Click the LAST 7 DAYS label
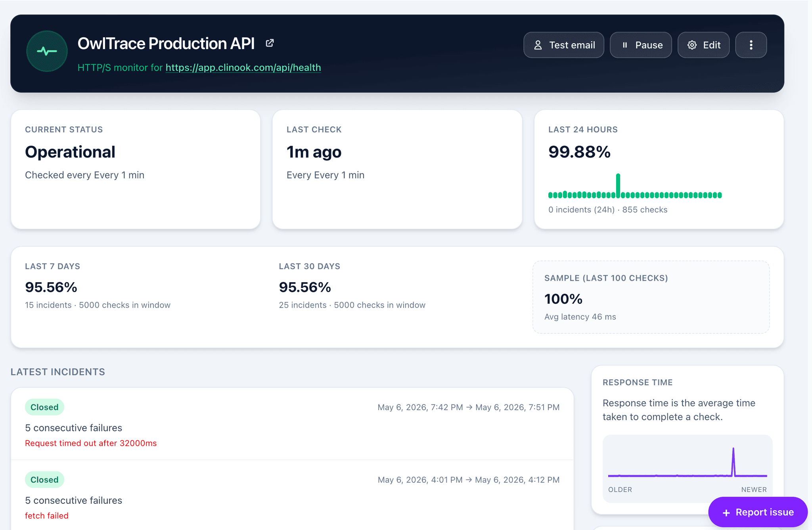The image size is (812, 530). (x=52, y=266)
